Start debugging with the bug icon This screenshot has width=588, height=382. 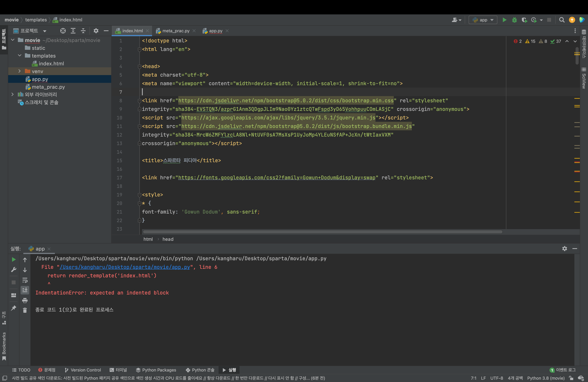pyautogui.click(x=514, y=20)
